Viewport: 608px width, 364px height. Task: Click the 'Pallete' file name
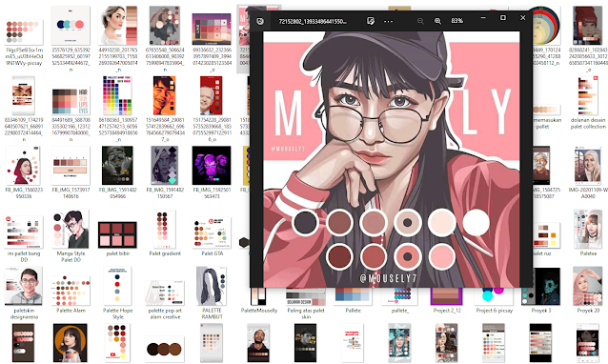tap(353, 311)
